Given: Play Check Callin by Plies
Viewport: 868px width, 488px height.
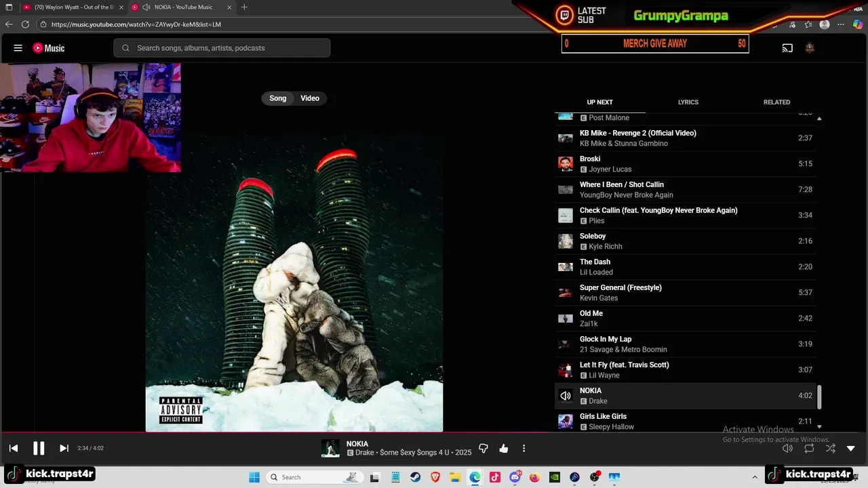Looking at the screenshot, I should click(x=685, y=216).
